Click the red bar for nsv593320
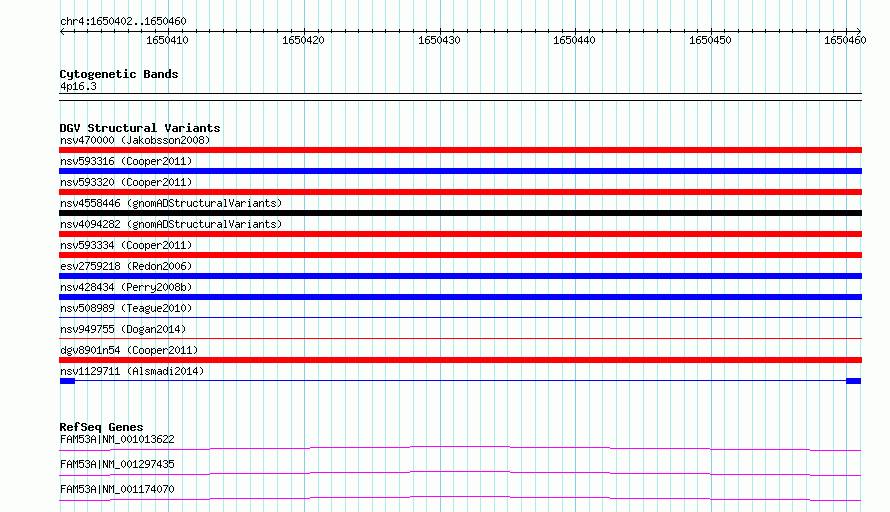The width and height of the screenshot is (890, 512). (x=460, y=192)
